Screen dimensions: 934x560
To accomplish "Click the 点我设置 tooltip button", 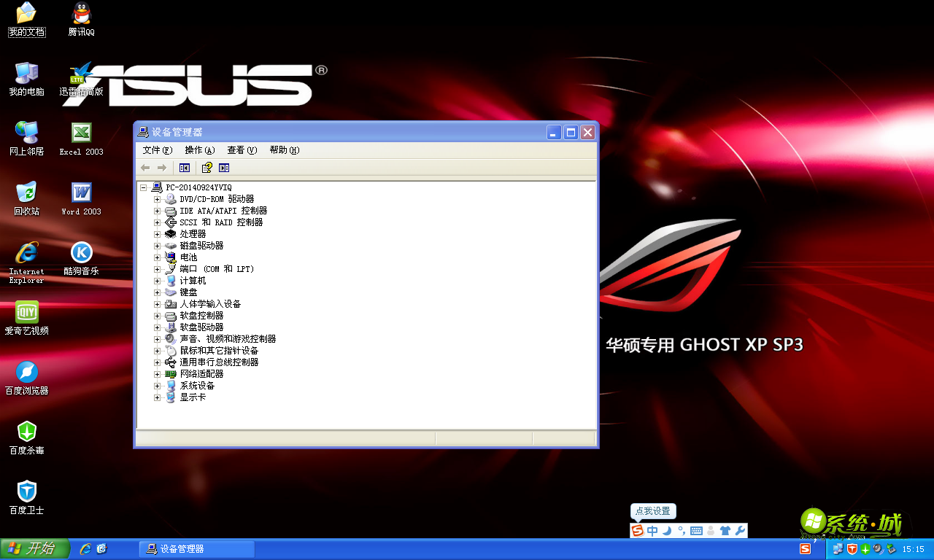I will [x=652, y=511].
